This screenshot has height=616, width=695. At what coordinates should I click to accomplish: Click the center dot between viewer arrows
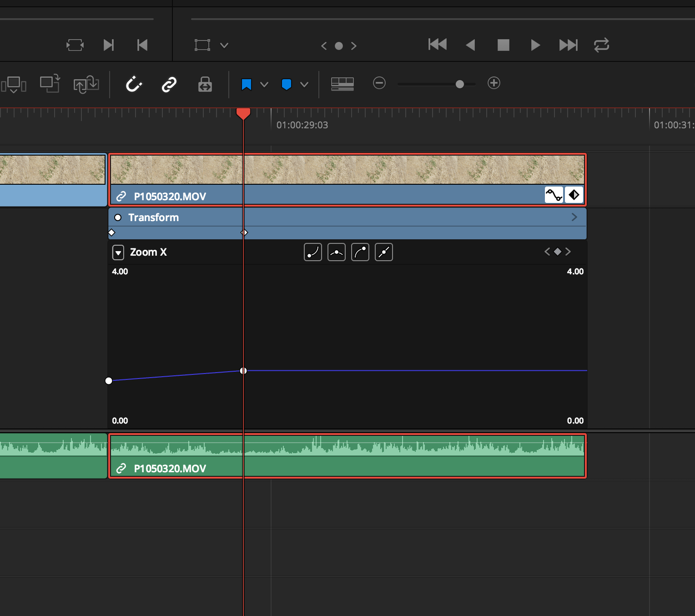[339, 46]
